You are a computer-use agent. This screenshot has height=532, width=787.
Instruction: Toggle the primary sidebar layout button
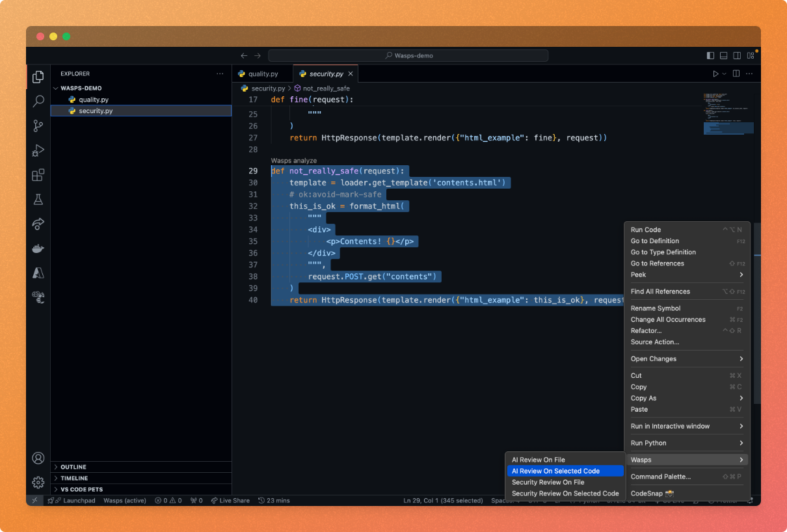coord(710,56)
